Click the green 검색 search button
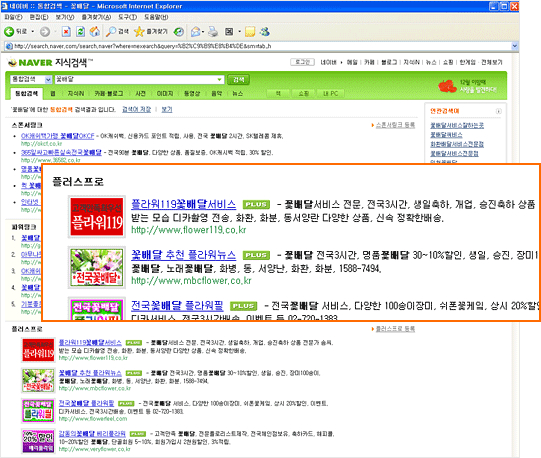Viewport: 541px width, 458px height. pos(238,79)
